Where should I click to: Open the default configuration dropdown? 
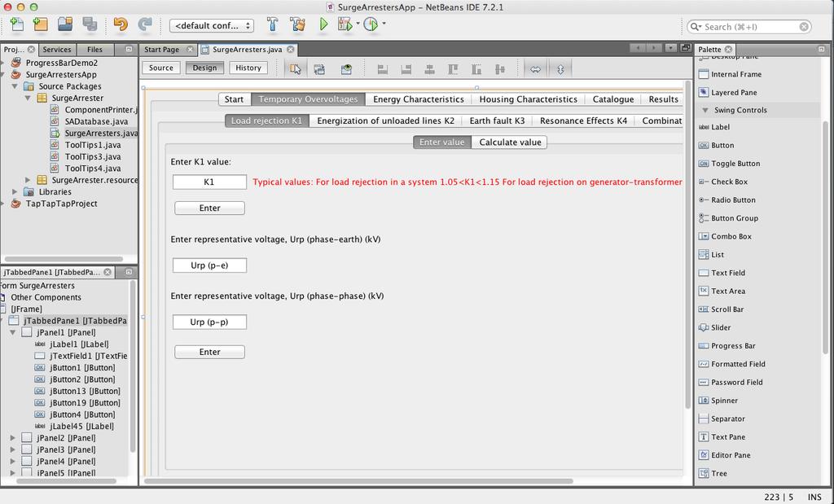pos(212,25)
